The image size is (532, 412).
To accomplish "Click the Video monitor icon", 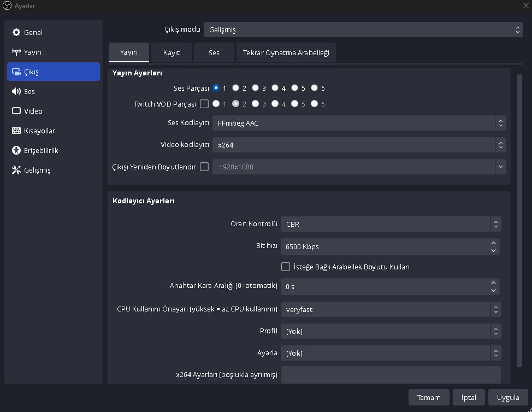I will click(x=16, y=111).
